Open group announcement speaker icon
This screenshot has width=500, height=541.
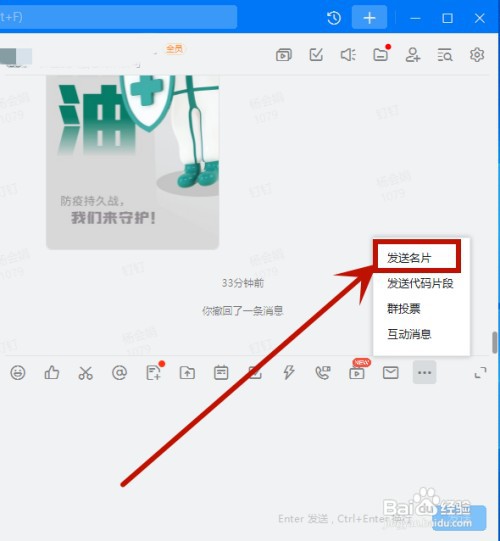[x=348, y=55]
